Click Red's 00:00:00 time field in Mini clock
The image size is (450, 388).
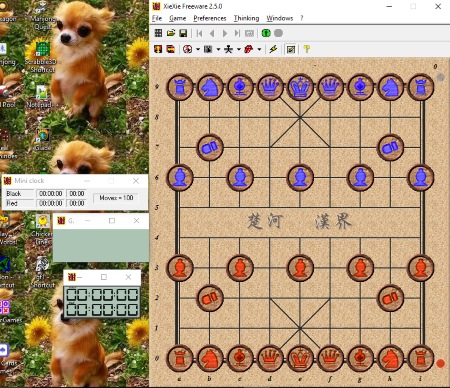point(51,203)
